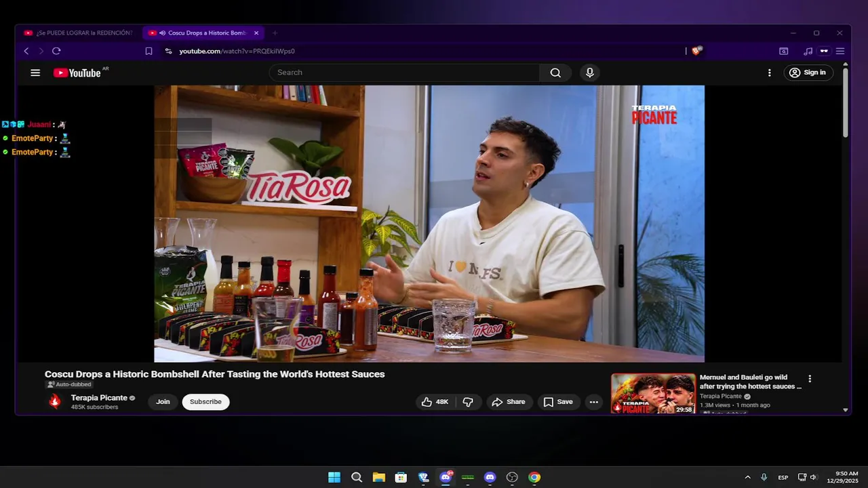Mute the audio indicator on the Coscu tab
Screen dimensions: 868x488
pyautogui.click(x=162, y=33)
